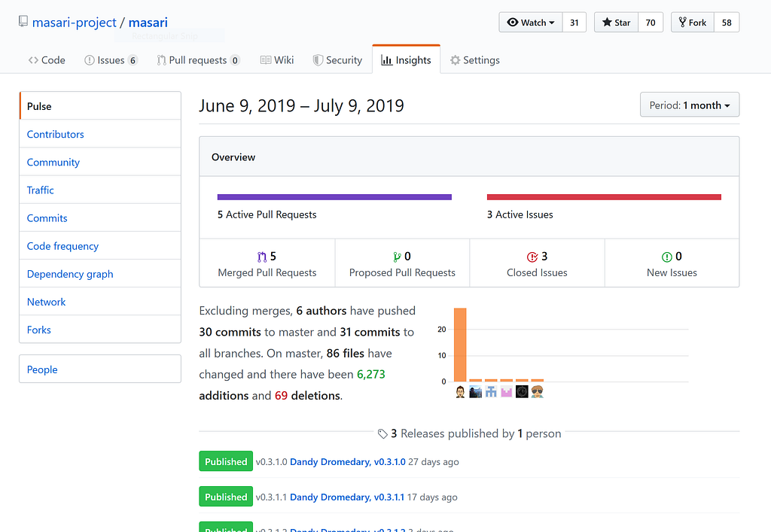Click the dark square contributor avatar
This screenshot has width=771, height=532.
click(x=522, y=391)
